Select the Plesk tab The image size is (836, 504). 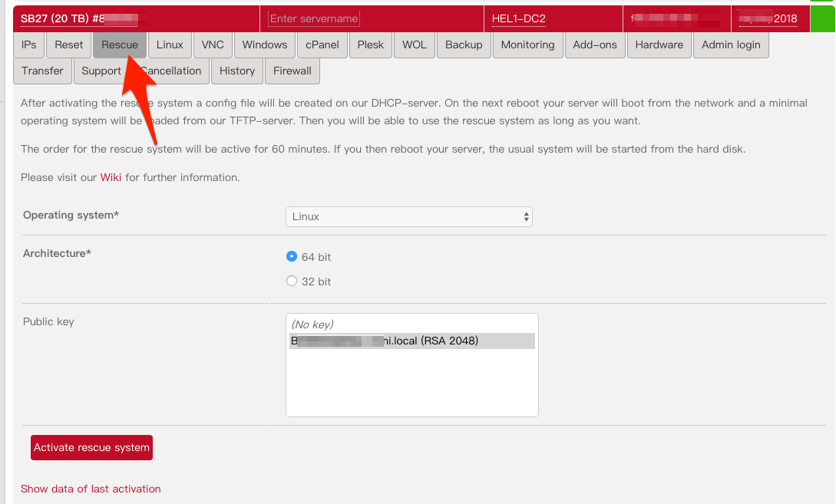click(x=370, y=45)
